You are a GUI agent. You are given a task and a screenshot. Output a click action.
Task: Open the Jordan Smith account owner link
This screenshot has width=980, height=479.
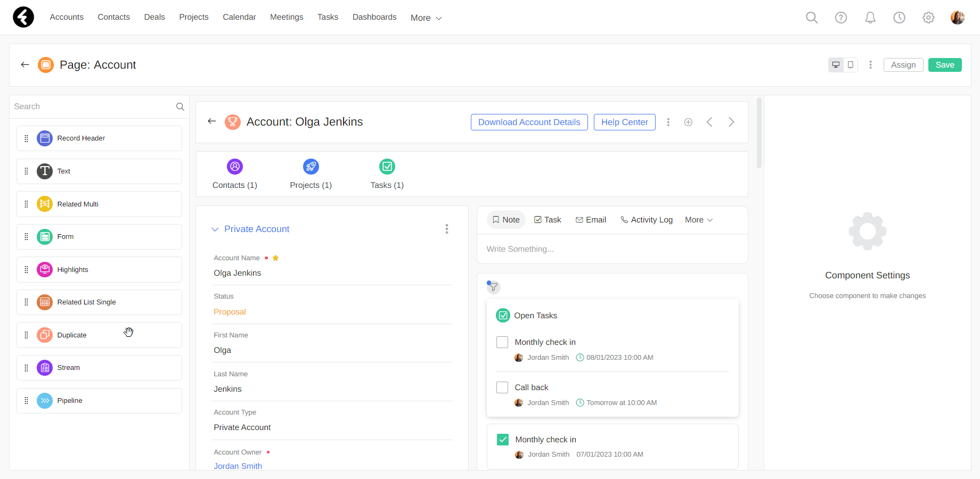pos(238,466)
